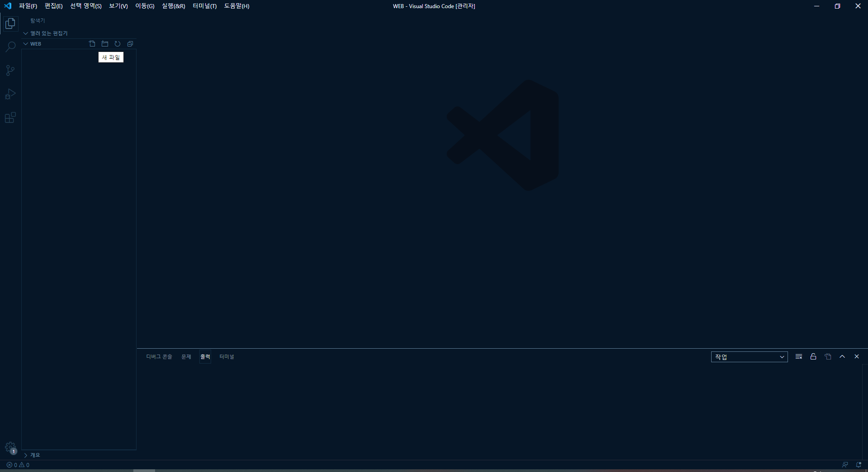Open the Run and Debug view

point(10,94)
